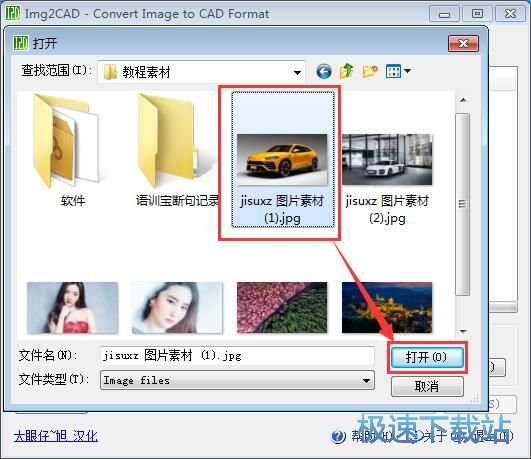Go up one folder level icon

tap(346, 71)
